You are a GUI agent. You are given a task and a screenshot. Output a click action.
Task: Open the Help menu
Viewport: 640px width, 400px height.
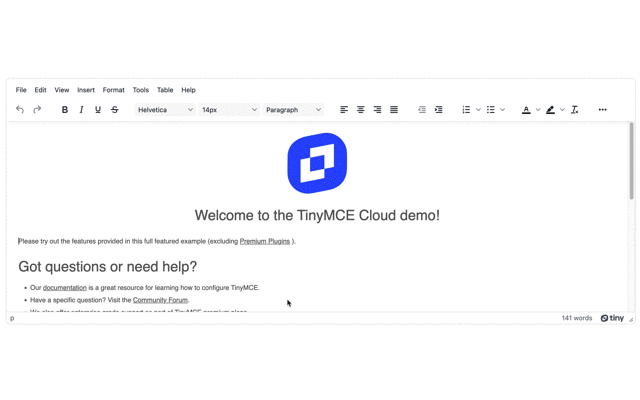click(x=189, y=90)
